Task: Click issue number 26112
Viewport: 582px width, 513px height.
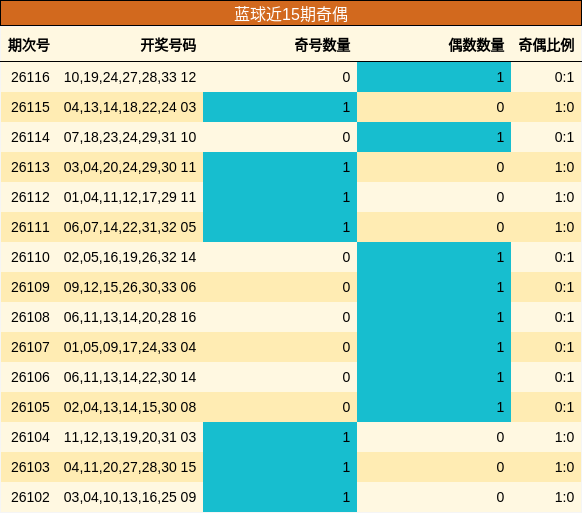Action: [x=30, y=197]
